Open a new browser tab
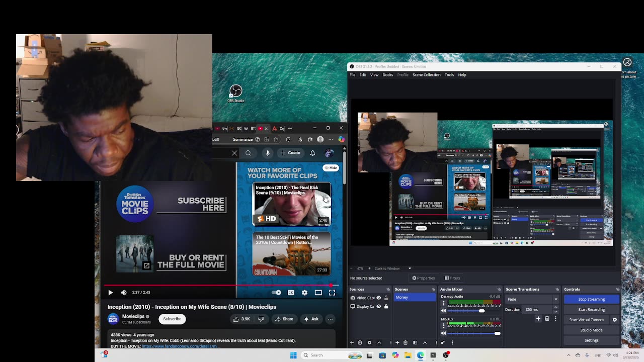 290,128
